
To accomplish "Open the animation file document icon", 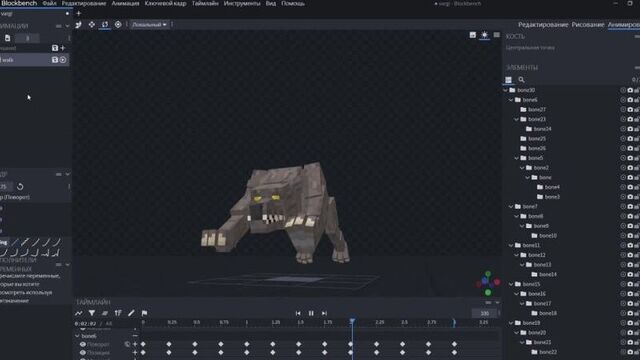I will pyautogui.click(x=7, y=38).
